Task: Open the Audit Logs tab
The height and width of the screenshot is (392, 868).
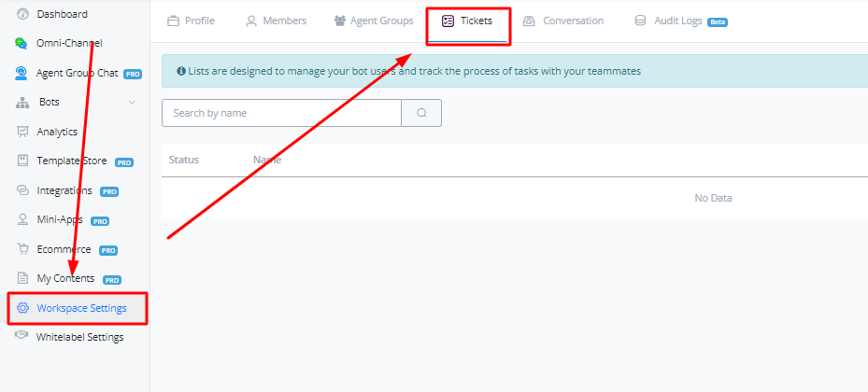Action: tap(680, 21)
